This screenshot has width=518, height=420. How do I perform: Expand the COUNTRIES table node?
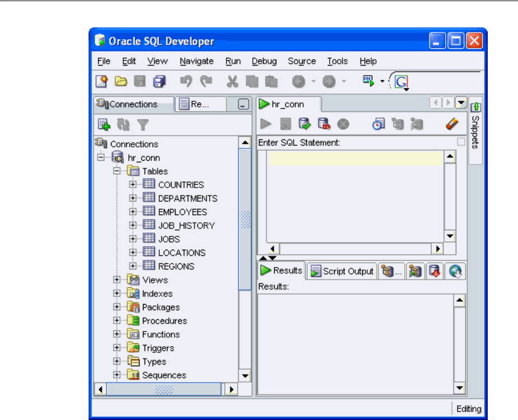132,184
